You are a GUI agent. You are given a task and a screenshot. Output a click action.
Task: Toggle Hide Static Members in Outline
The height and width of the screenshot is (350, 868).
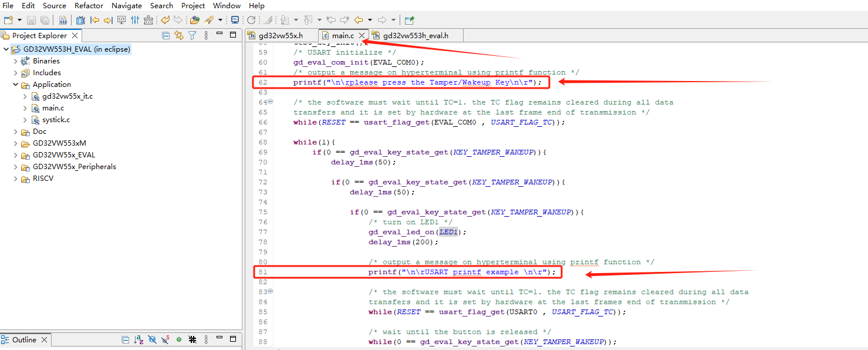(166, 339)
